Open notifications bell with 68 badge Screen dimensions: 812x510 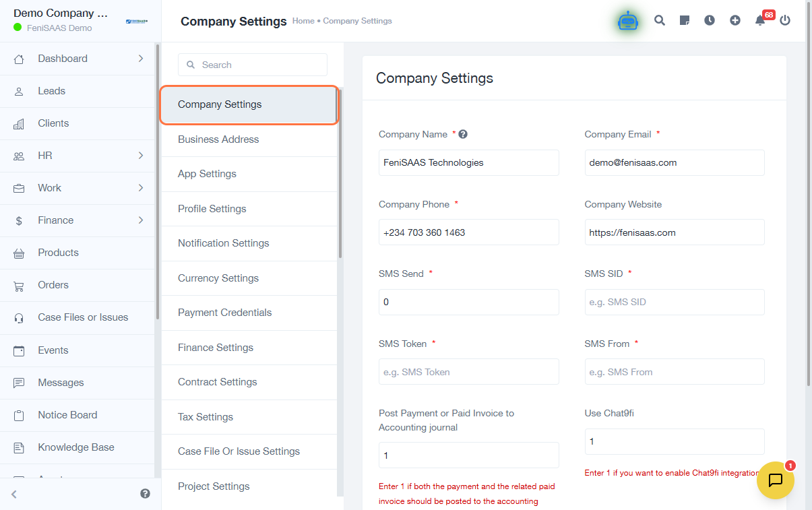pyautogui.click(x=760, y=21)
